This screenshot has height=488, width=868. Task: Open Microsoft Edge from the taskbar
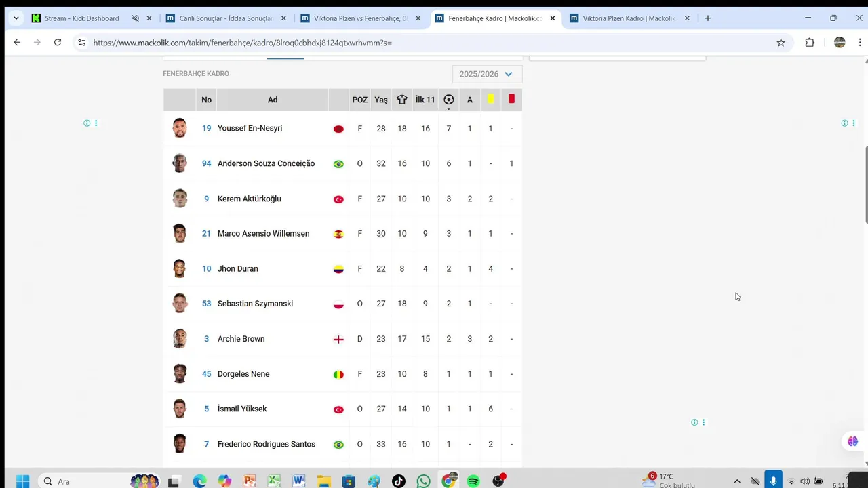(x=199, y=481)
